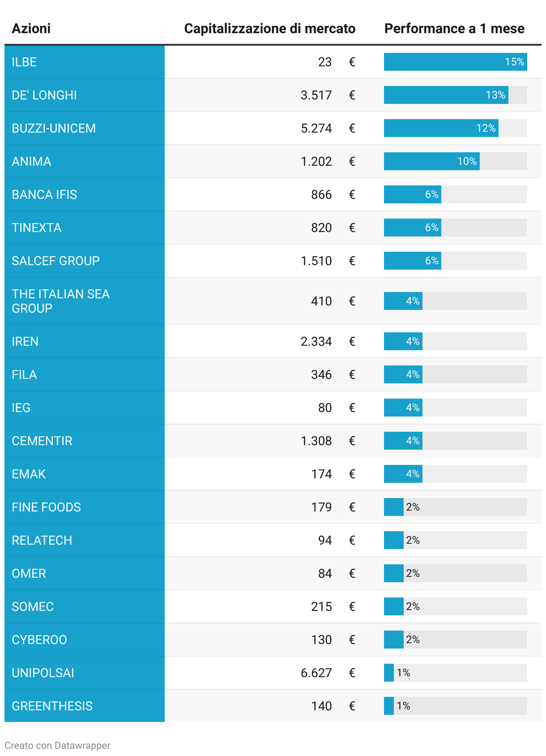The width and height of the screenshot is (546, 756).
Task: Click the ANIMA 10% performance bar
Action: (432, 161)
